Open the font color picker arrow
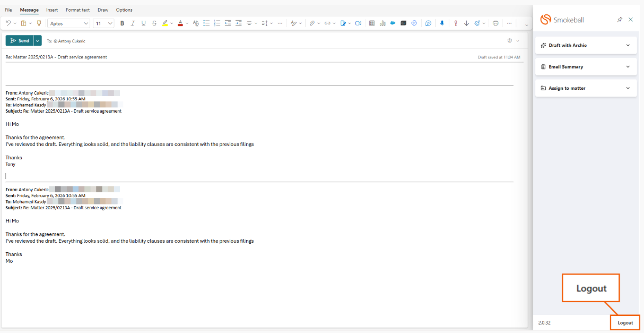Screen dimensions: 644x333 187,23
